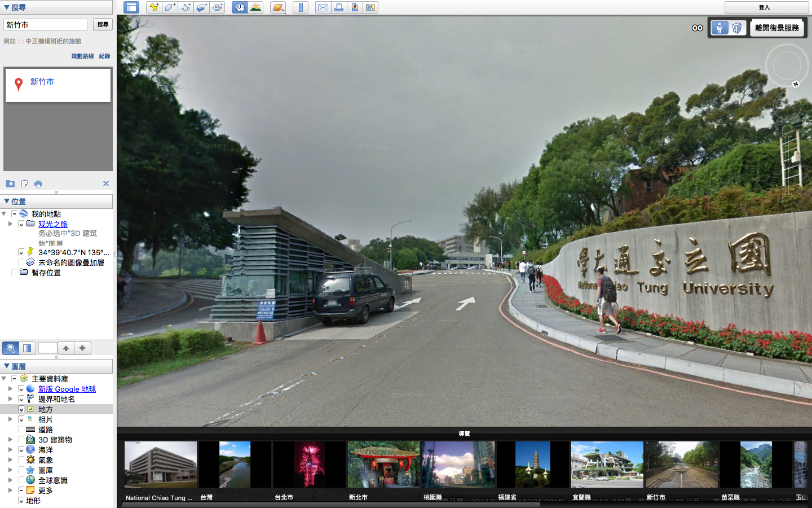
Task: Enable the 道路 layer checkbox
Action: tap(21, 430)
